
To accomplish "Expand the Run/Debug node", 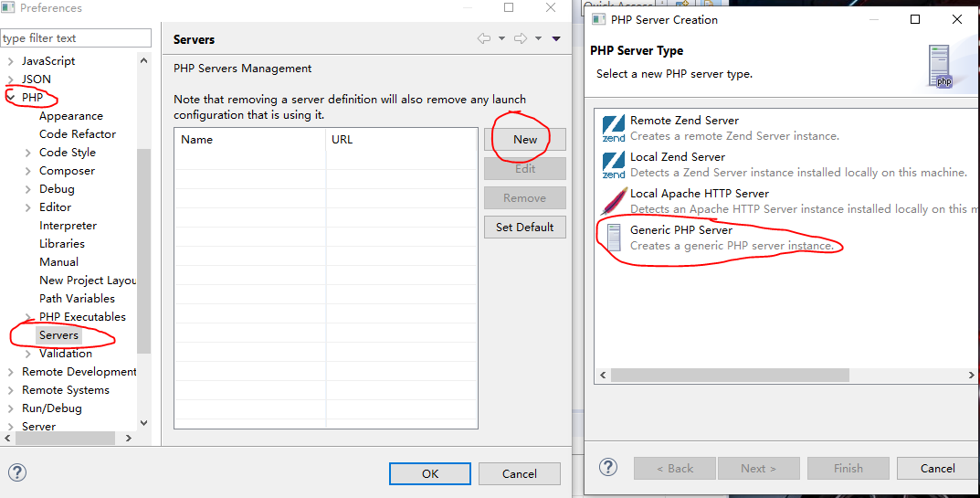I will click(11, 408).
